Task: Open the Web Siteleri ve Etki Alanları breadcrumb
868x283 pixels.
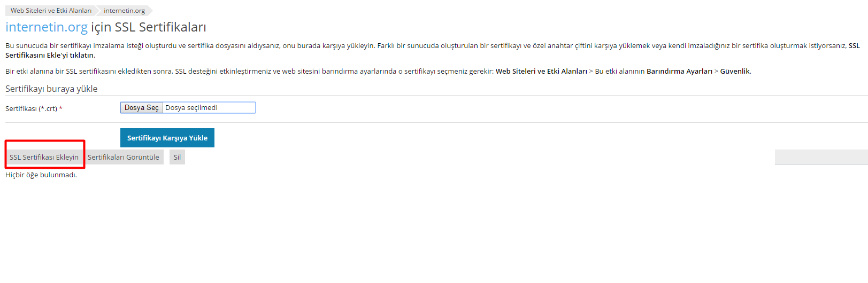Action: (x=51, y=11)
